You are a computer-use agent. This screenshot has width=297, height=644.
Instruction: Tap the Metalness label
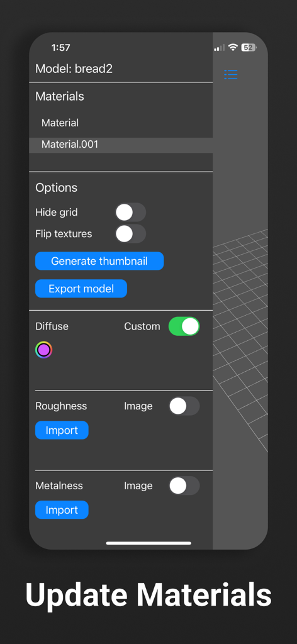59,486
